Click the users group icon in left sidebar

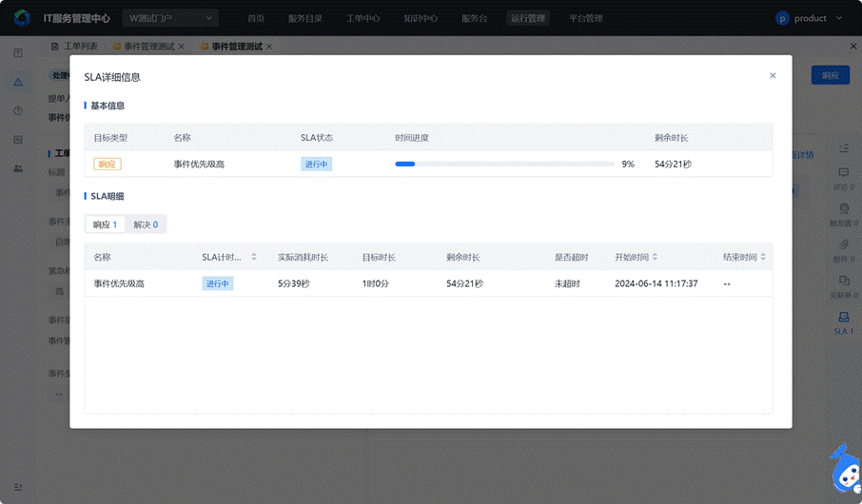pos(18,168)
